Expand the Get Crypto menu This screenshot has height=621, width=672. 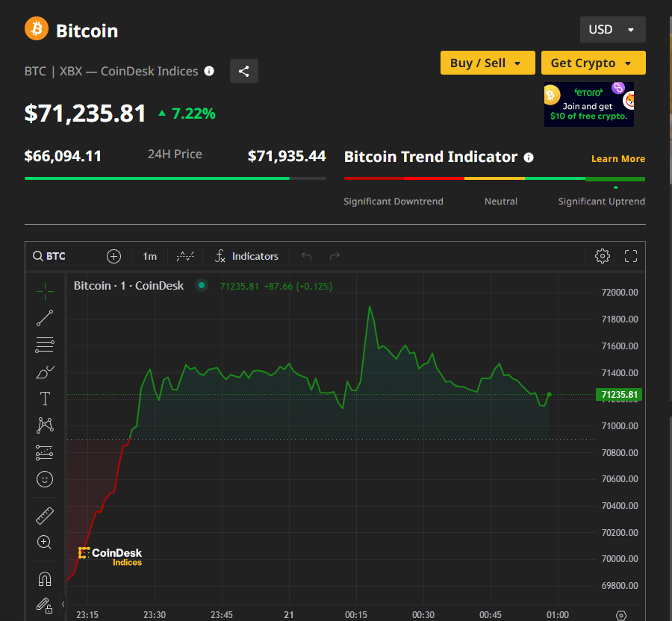(593, 63)
